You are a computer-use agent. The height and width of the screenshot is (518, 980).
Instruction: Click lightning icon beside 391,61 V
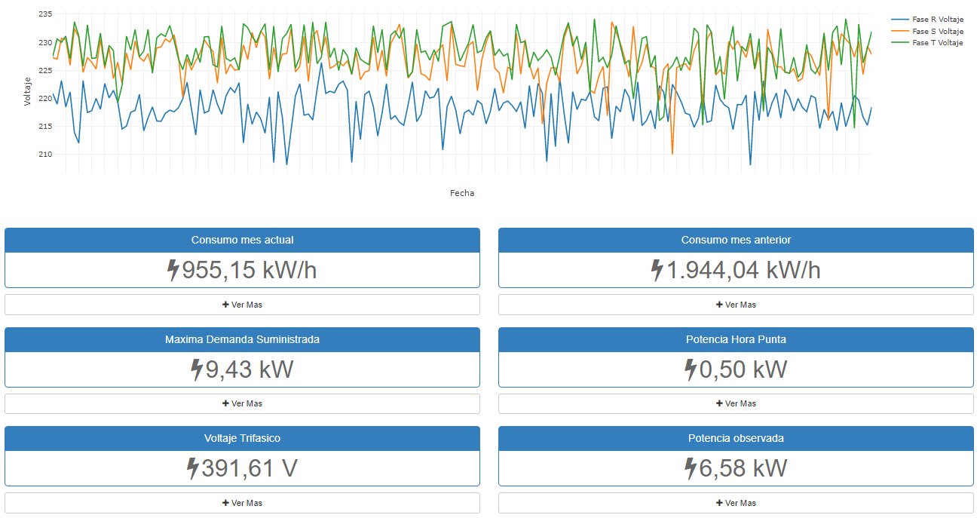(193, 468)
